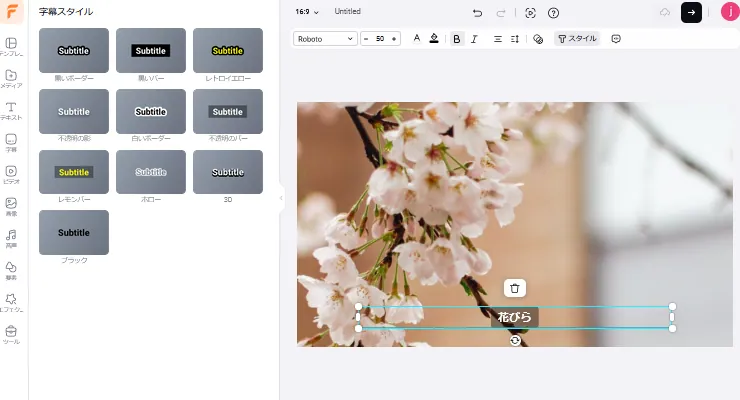Open the 音声 audio tab in sidebar
Viewport: 740px width, 400px height.
[x=11, y=238]
